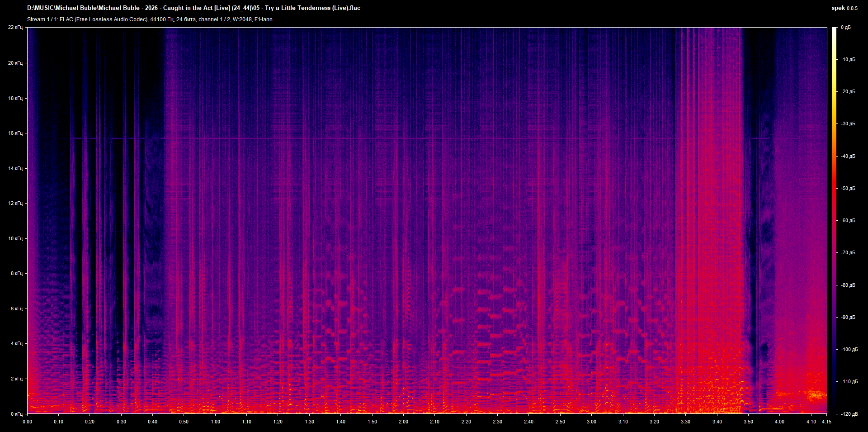Click the '4:00' time axis label

coord(779,422)
